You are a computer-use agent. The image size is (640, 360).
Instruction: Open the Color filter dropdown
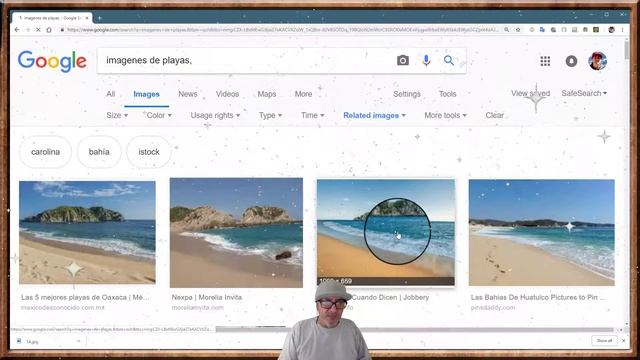tap(159, 116)
